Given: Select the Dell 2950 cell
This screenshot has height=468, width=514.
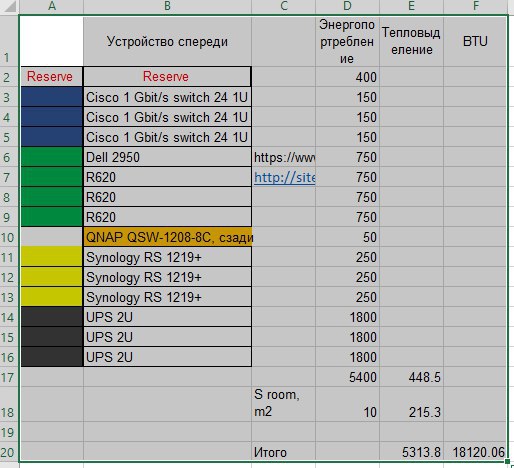Looking at the screenshot, I should [x=167, y=157].
